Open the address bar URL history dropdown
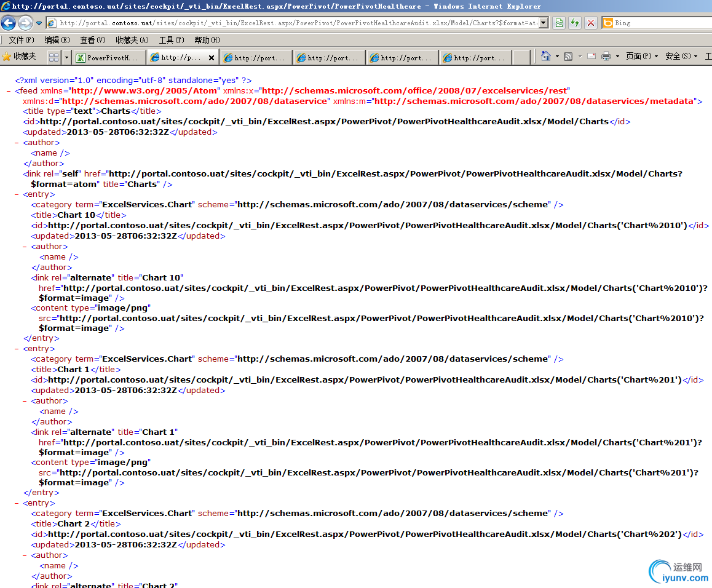Screen dimensions: 712x588 tap(544, 23)
